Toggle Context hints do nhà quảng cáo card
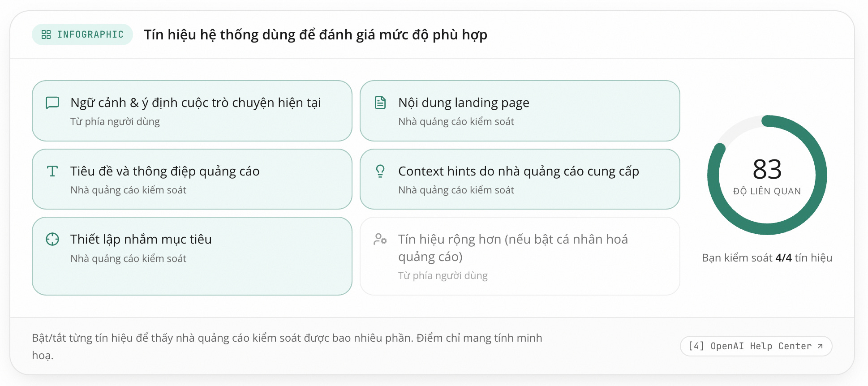 [520, 179]
